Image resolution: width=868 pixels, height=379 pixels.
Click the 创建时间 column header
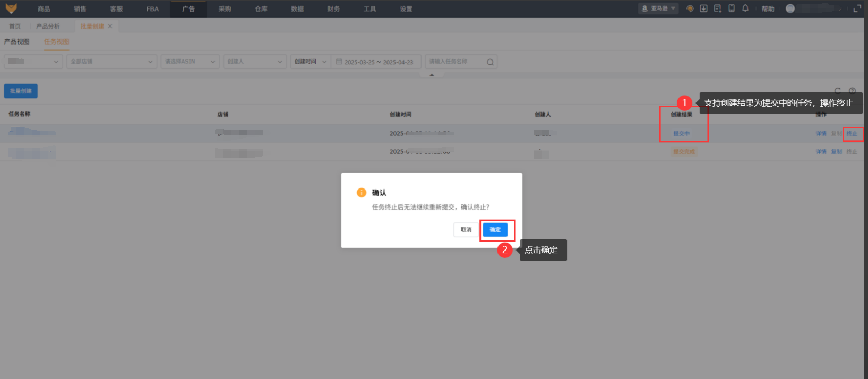400,114
